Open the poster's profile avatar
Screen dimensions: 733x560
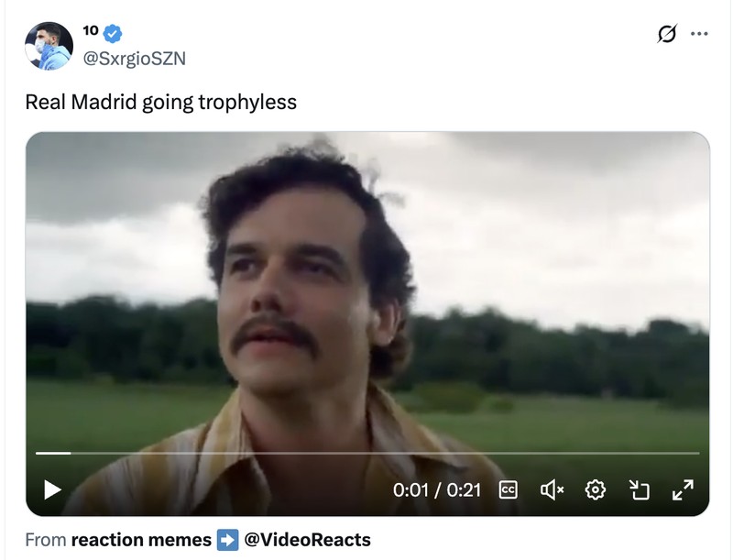point(49,46)
